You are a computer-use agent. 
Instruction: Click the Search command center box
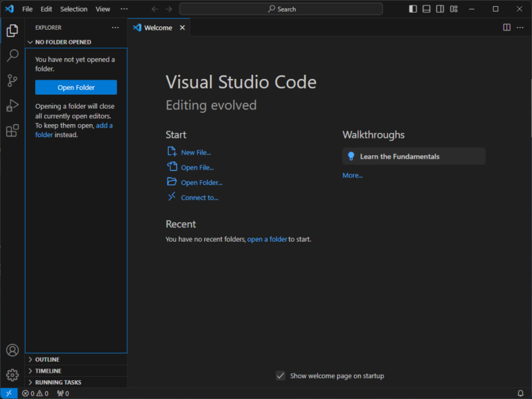pos(281,9)
